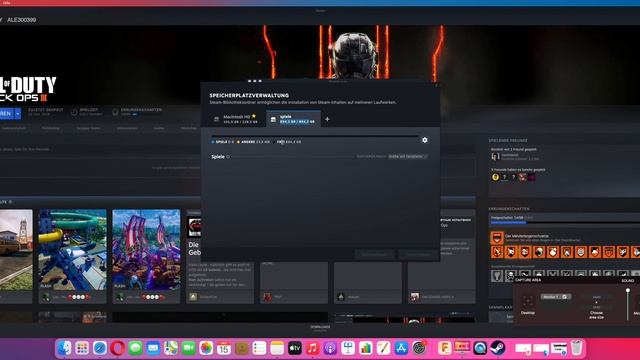Open the Trash from the Dock
This screenshot has height=360, width=640.
tap(576, 348)
